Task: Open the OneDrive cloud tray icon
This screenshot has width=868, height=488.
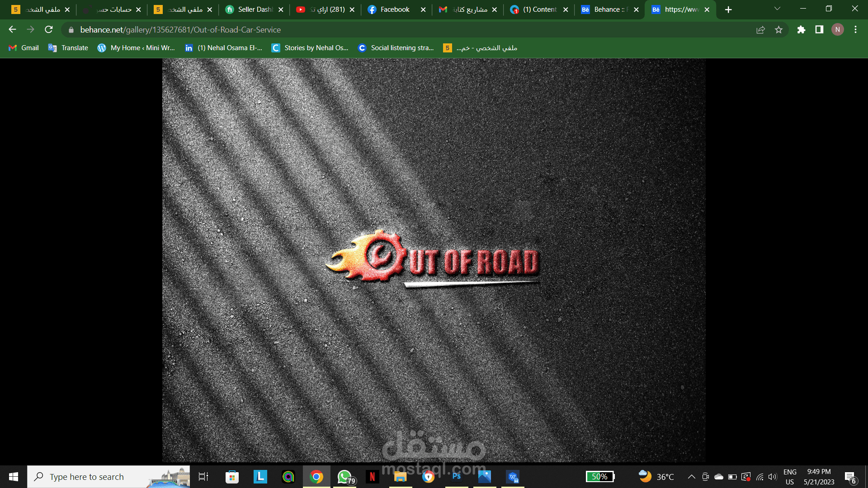Action: (x=719, y=477)
